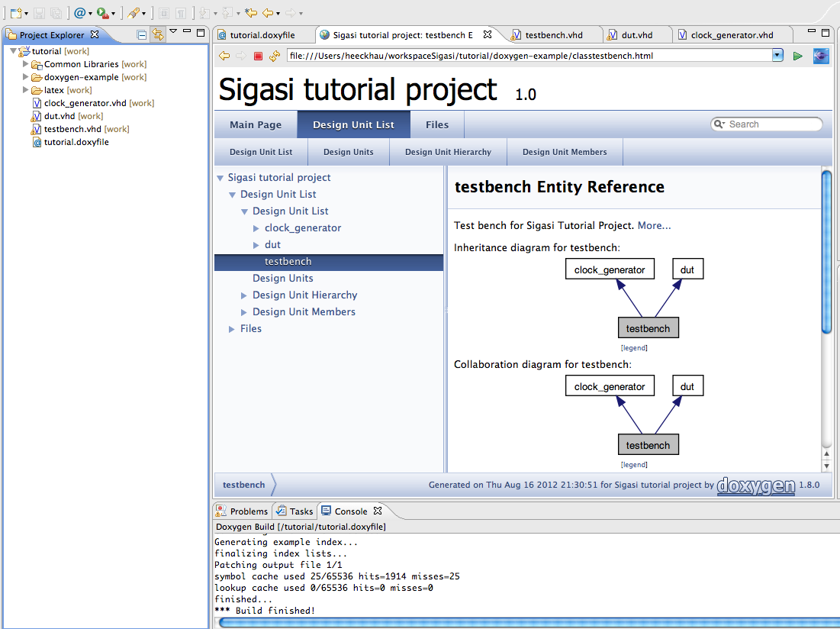Collapse the tutorial project tree node
This screenshot has width=840, height=629.
14,51
